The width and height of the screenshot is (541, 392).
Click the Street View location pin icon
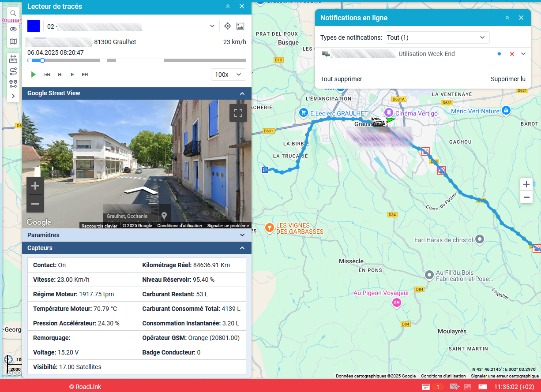[x=164, y=216]
